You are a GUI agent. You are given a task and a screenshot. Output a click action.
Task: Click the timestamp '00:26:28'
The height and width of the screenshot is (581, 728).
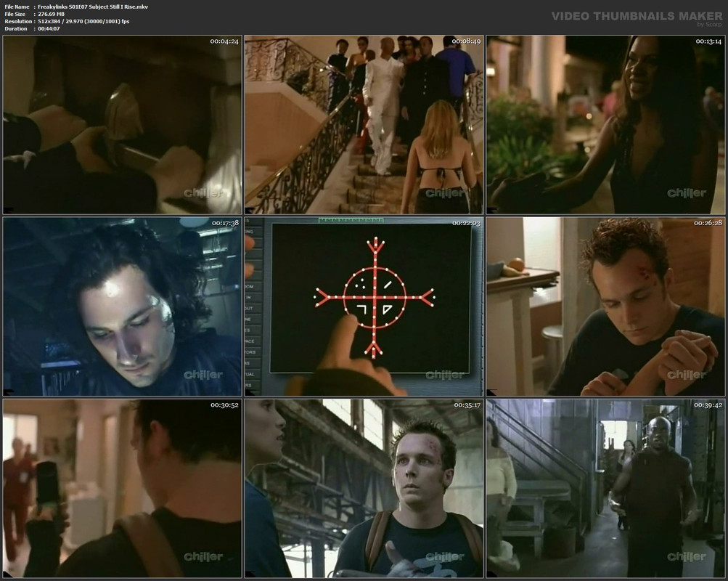pos(708,223)
